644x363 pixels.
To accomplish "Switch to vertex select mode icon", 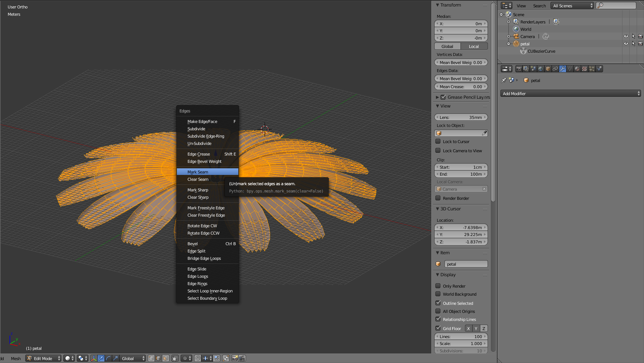I will (151, 358).
